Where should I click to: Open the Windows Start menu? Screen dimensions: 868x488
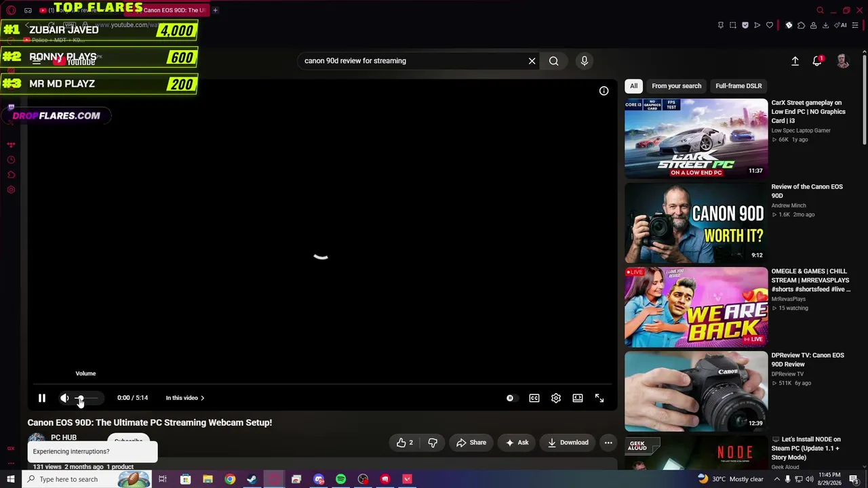[x=10, y=479]
